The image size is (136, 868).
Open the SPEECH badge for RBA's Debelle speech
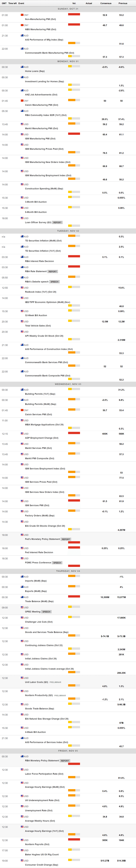[x=54, y=282]
